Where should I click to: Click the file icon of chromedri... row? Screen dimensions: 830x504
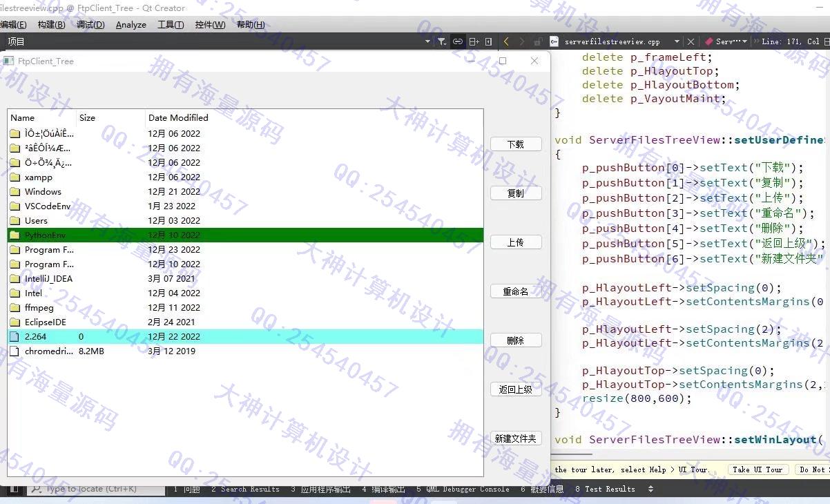coord(15,351)
